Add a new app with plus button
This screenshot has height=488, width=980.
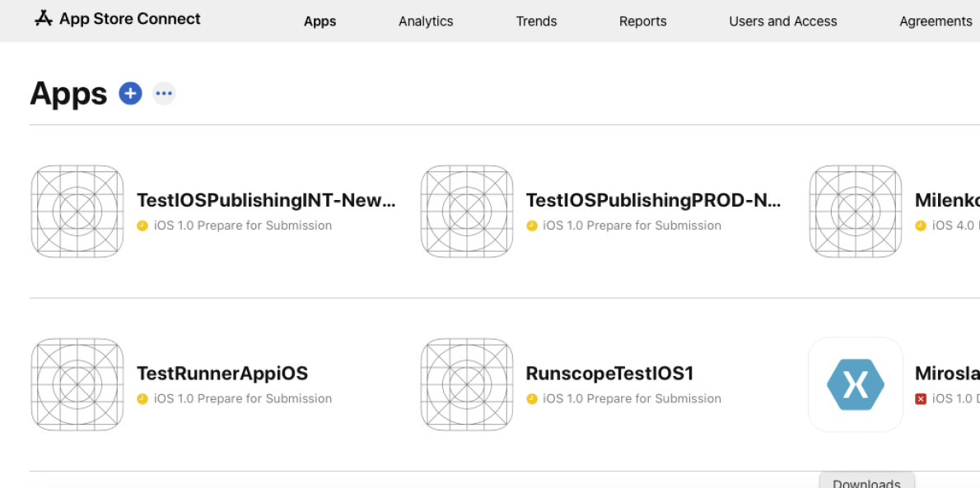[131, 94]
